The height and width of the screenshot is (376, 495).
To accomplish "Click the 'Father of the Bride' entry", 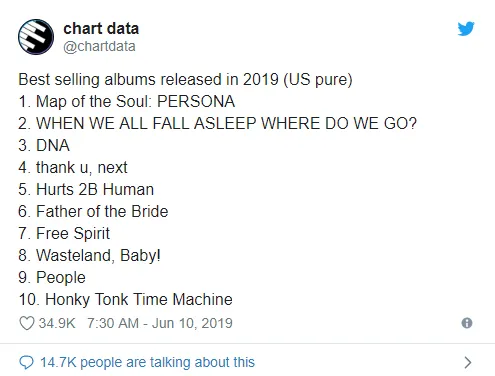I will click(x=93, y=211).
